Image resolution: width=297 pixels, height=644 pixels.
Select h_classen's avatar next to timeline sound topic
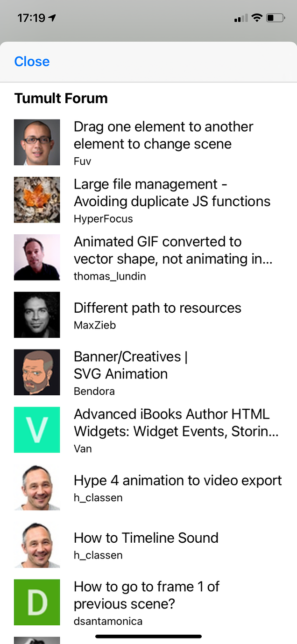coord(37,544)
